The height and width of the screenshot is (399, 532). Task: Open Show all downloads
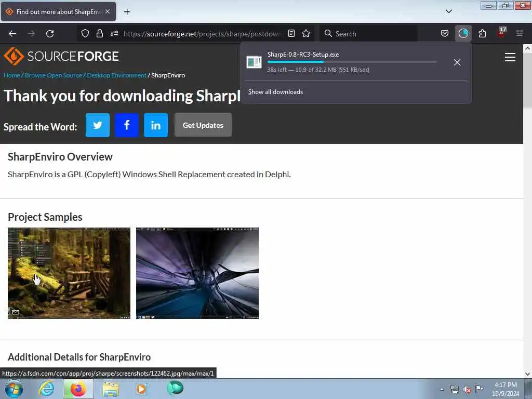coord(275,92)
